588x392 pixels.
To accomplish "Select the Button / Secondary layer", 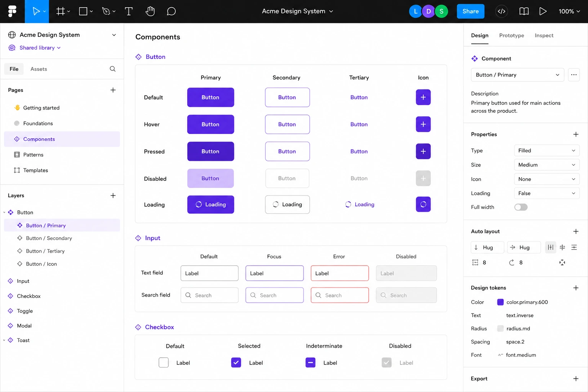I will (x=62, y=238).
